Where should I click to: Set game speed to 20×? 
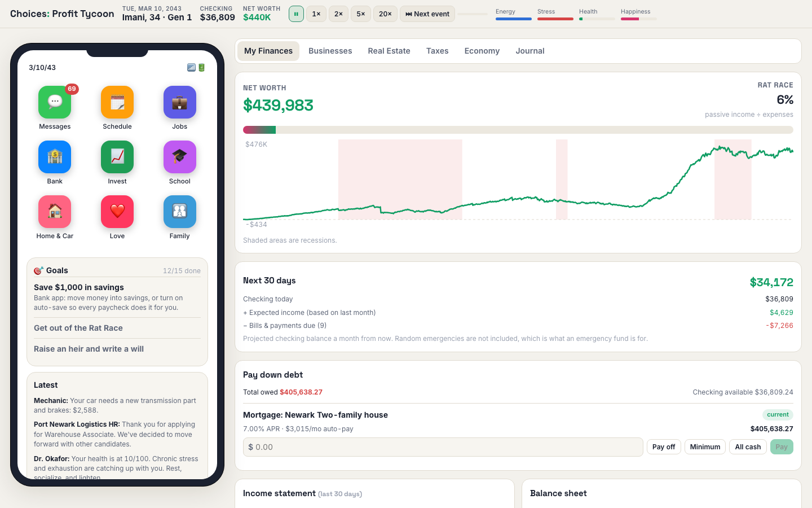pos(385,14)
